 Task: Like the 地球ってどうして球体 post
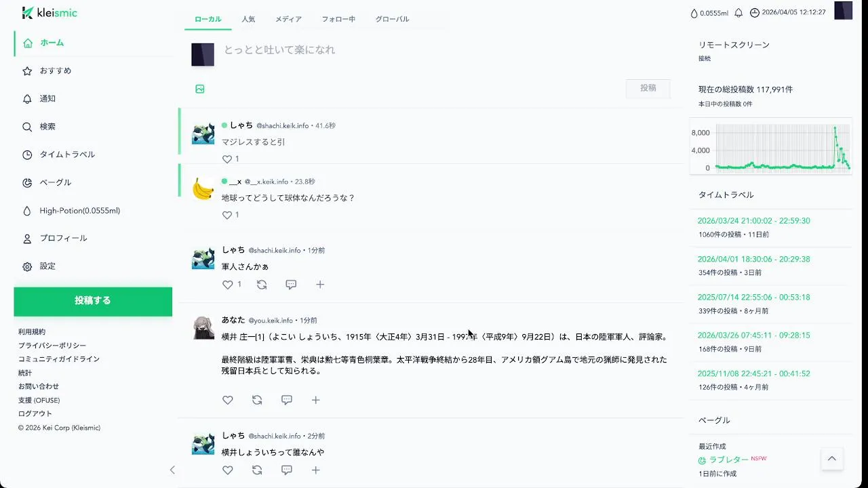227,215
